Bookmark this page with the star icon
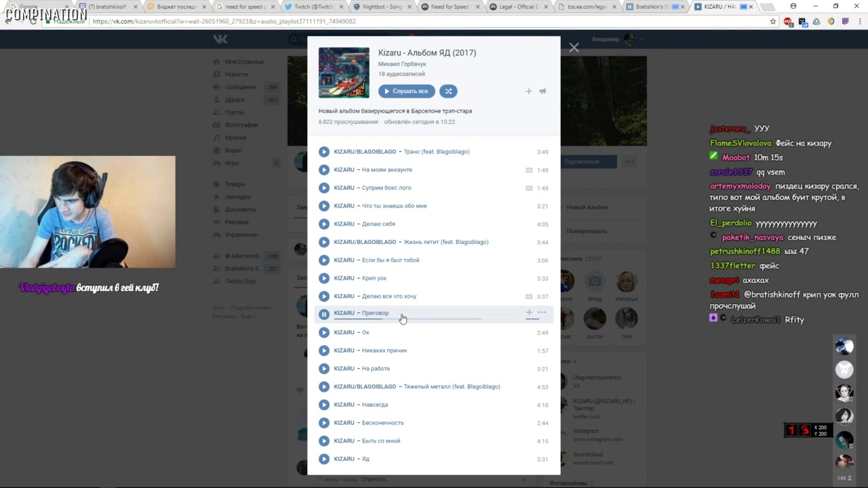This screenshot has width=868, height=488. [773, 22]
